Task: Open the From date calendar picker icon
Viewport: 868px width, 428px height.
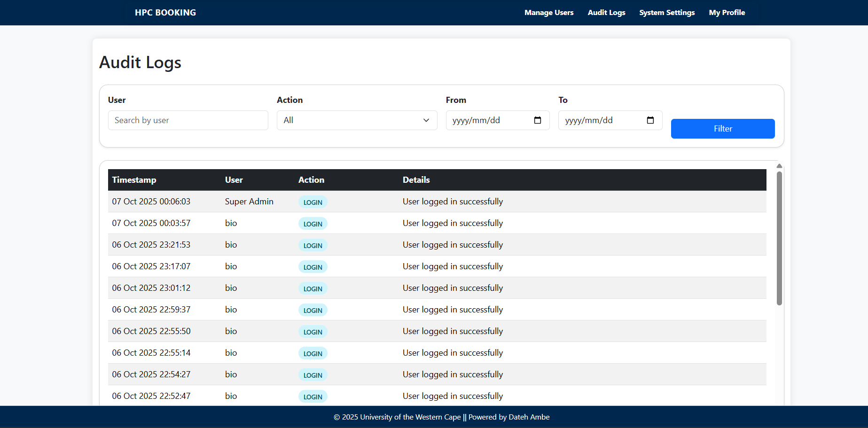Action: (x=538, y=120)
